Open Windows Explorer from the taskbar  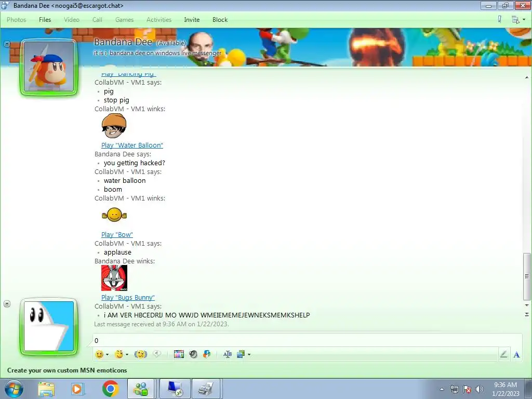point(46,389)
